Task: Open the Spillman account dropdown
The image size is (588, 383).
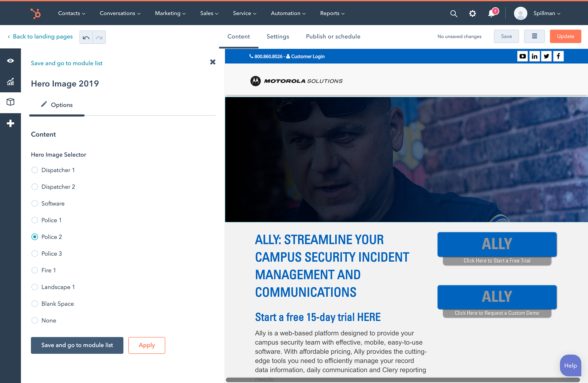Action: pos(547,13)
